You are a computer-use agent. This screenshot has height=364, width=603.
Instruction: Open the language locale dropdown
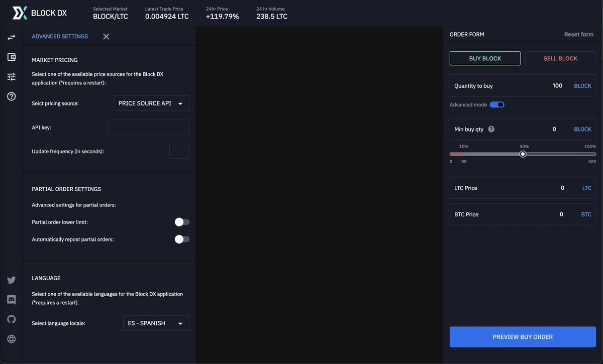(156, 323)
